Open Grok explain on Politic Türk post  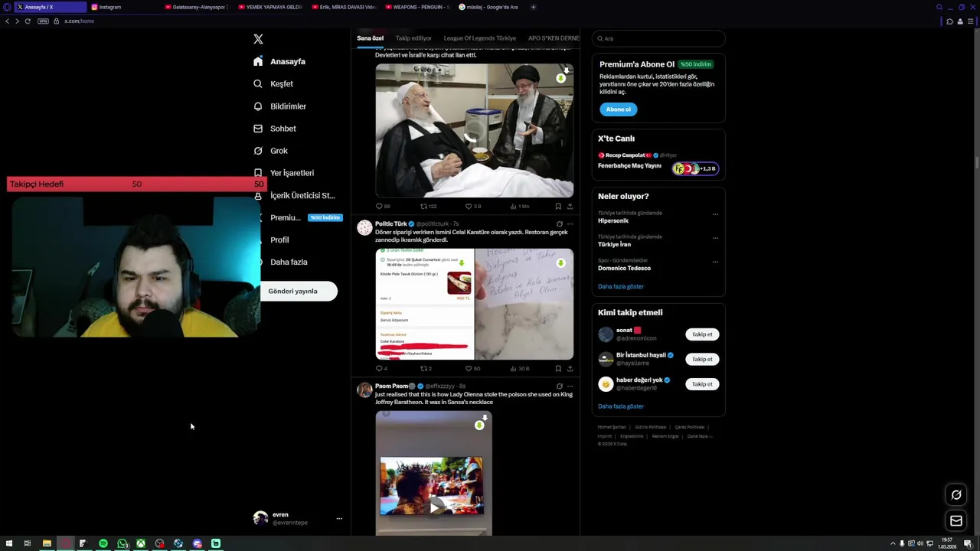[560, 224]
